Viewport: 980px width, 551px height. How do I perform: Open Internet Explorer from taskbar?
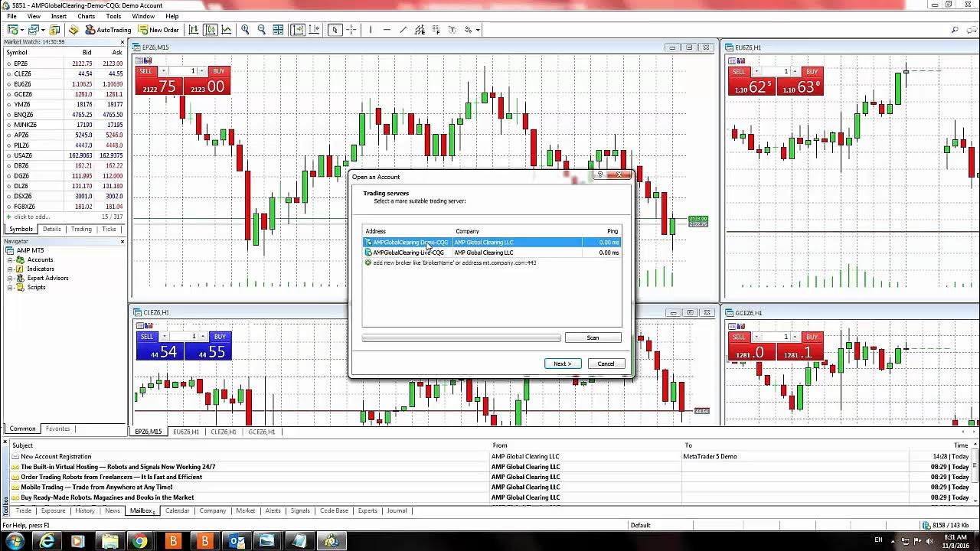pos(47,541)
